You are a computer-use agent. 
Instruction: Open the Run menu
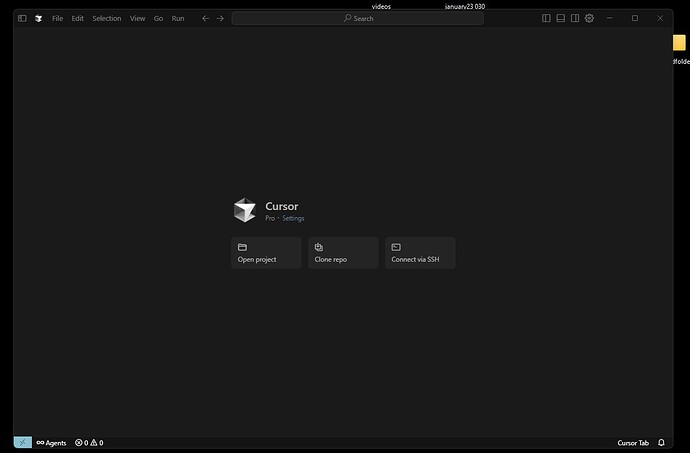click(178, 18)
